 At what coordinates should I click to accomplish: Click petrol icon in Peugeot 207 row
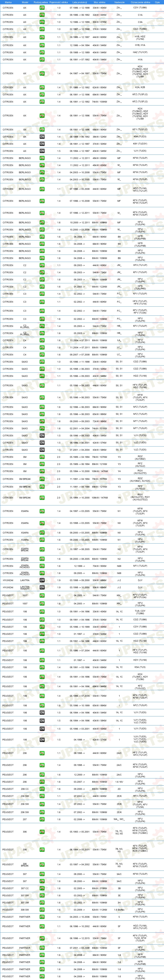click(x=42, y=819)
